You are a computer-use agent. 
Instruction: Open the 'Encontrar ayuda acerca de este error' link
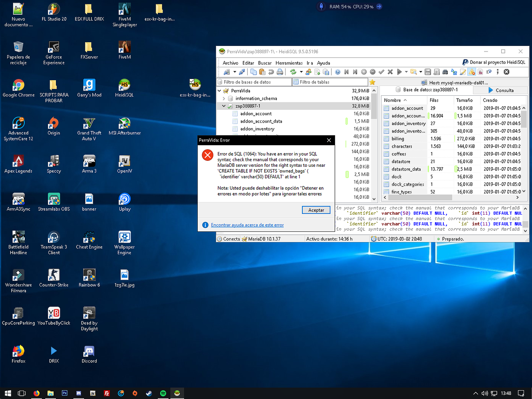coord(247,225)
